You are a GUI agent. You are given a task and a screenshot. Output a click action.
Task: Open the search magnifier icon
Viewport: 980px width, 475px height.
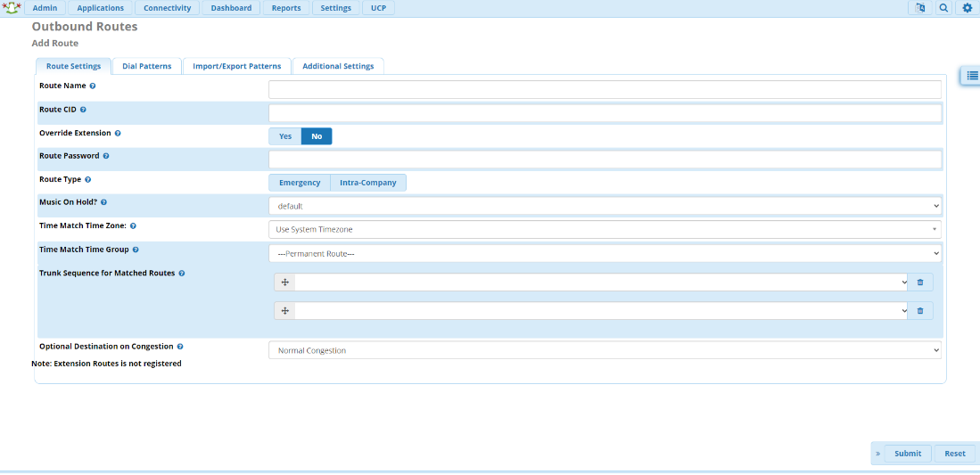click(943, 8)
